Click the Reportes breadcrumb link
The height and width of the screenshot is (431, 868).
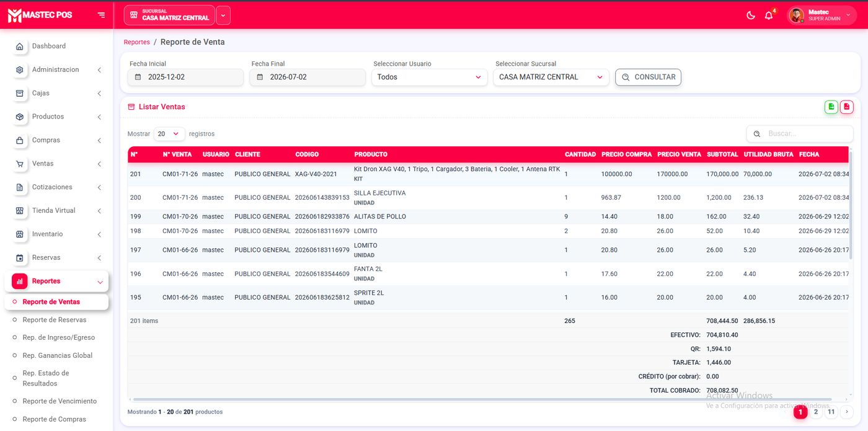(137, 42)
